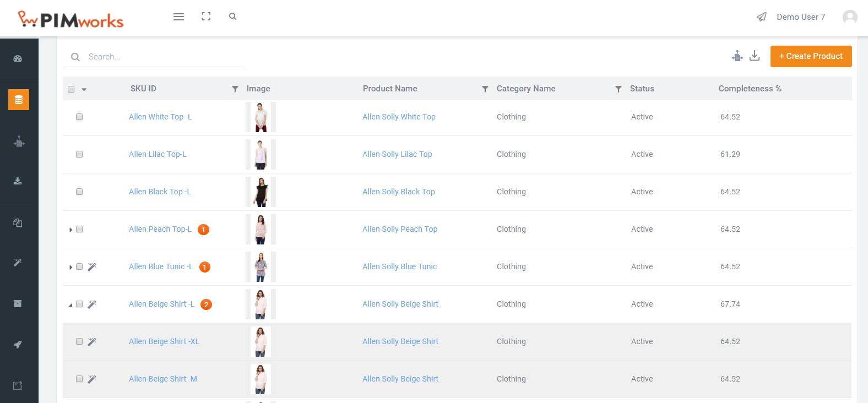This screenshot has height=403, width=868.
Task: Click wand icon on Allen Beige Shirt -L row
Action: click(92, 304)
